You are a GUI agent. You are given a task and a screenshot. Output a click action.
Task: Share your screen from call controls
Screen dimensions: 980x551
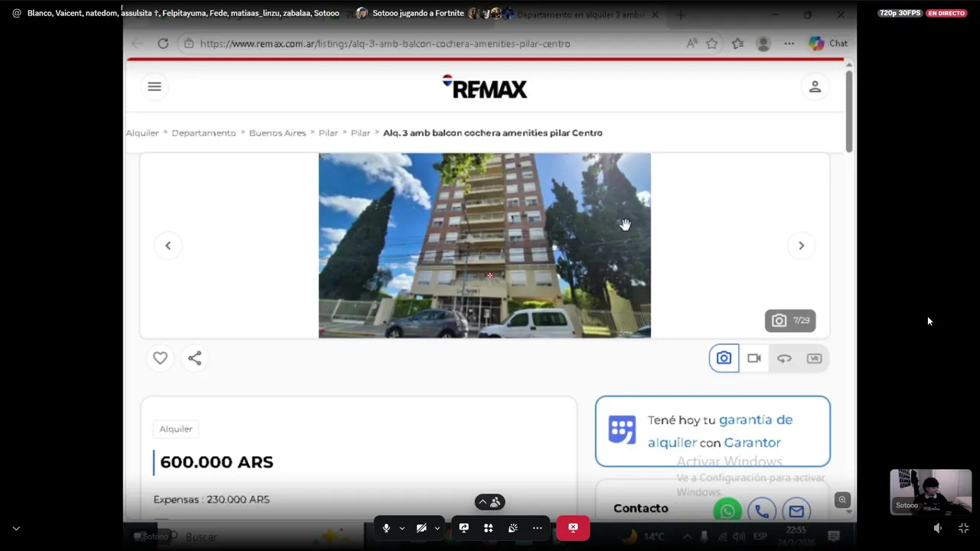click(464, 528)
